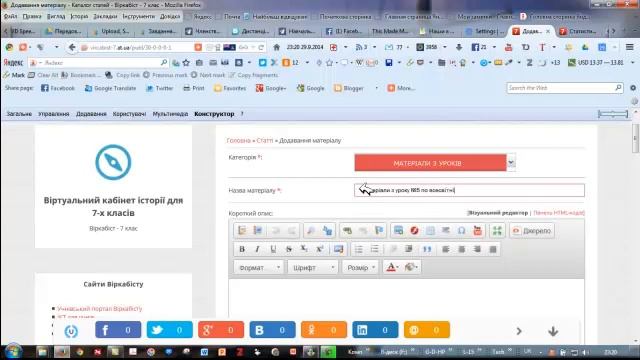Open the Розмір size dropdown
This screenshot has width=640, height=360.
tap(360, 267)
